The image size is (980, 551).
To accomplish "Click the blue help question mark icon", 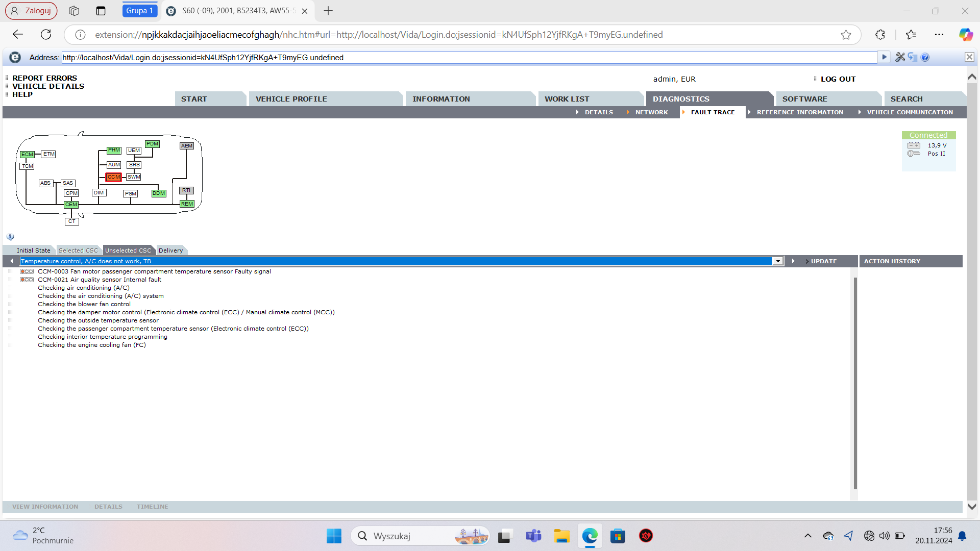I will [x=925, y=57].
